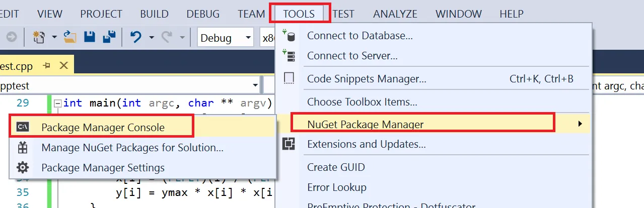
Task: Launch Package Manager Console
Action: click(143, 128)
